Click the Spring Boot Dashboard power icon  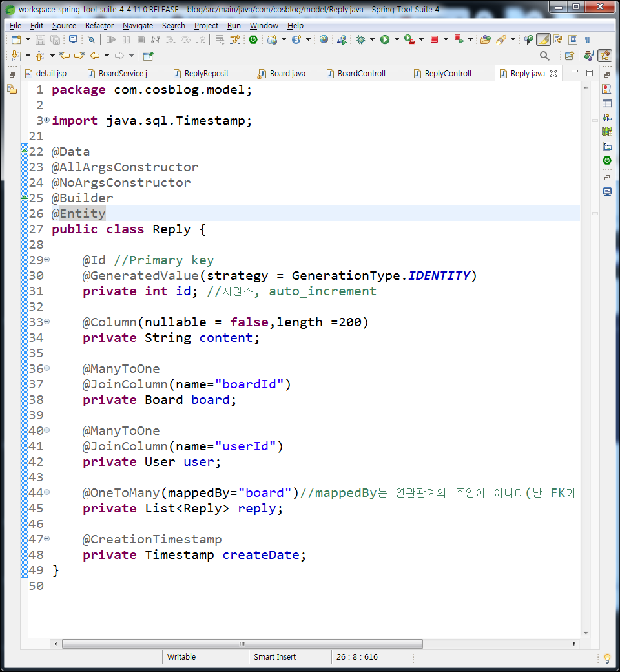click(x=253, y=40)
